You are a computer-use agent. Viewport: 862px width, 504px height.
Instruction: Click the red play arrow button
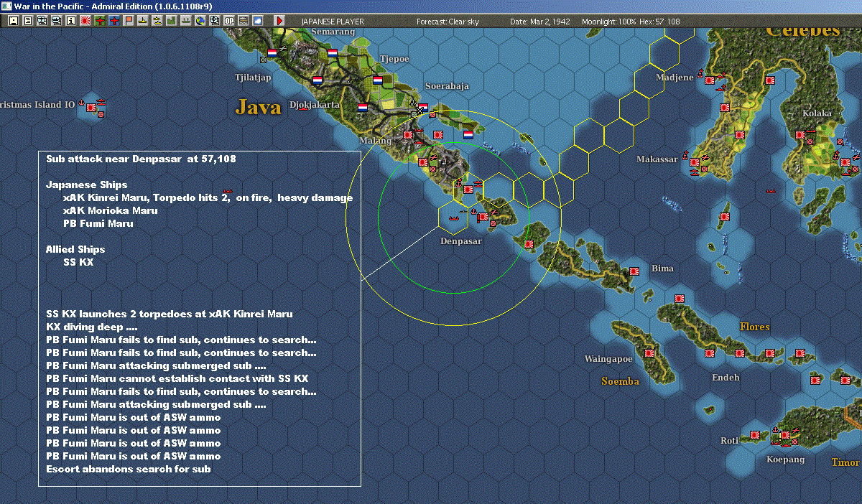click(x=279, y=22)
